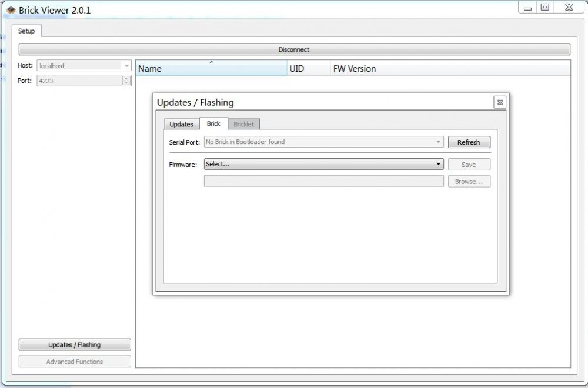The width and height of the screenshot is (588, 388).
Task: Open the Bricklet tab
Action: [244, 124]
